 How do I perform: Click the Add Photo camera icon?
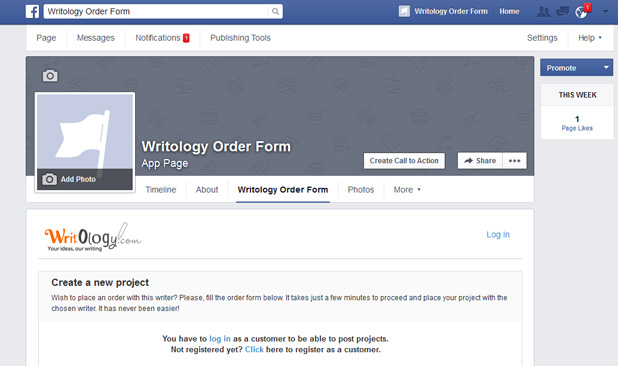click(x=49, y=179)
